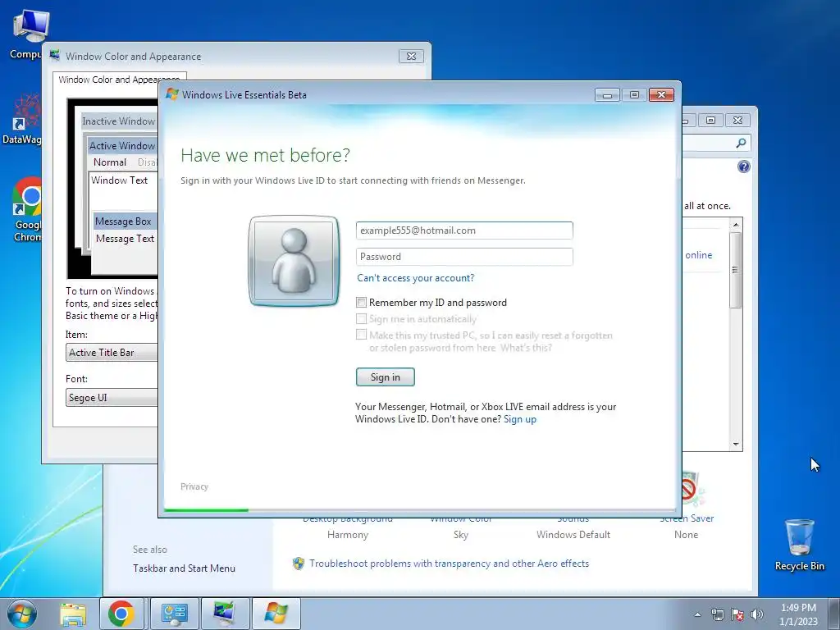Open the 'online' themes link
The image size is (840, 630).
click(x=699, y=255)
